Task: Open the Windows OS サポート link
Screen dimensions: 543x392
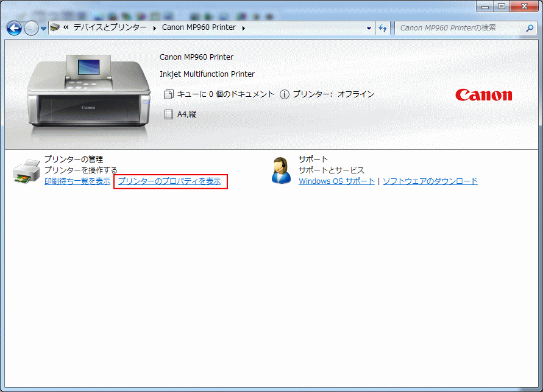Action: (336, 181)
